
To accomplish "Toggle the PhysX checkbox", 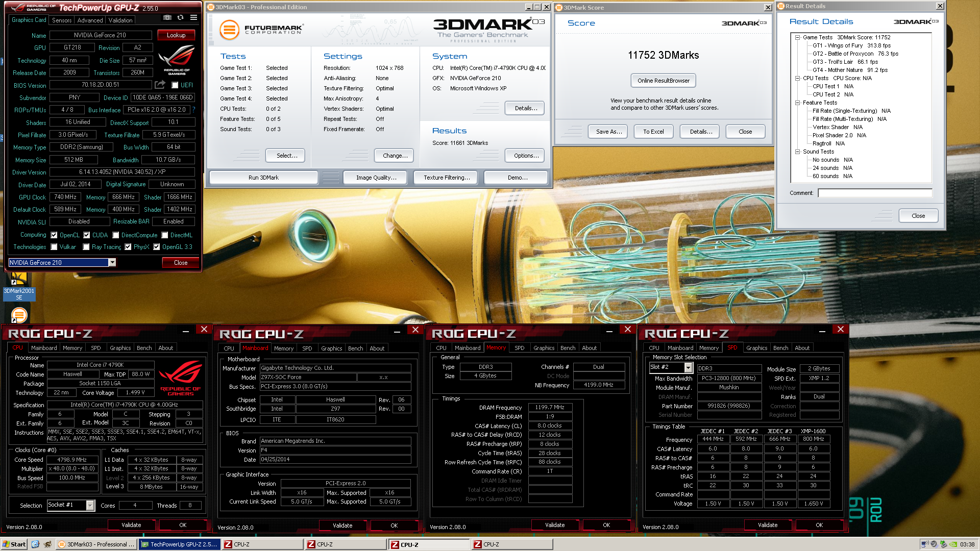I will 128,247.
